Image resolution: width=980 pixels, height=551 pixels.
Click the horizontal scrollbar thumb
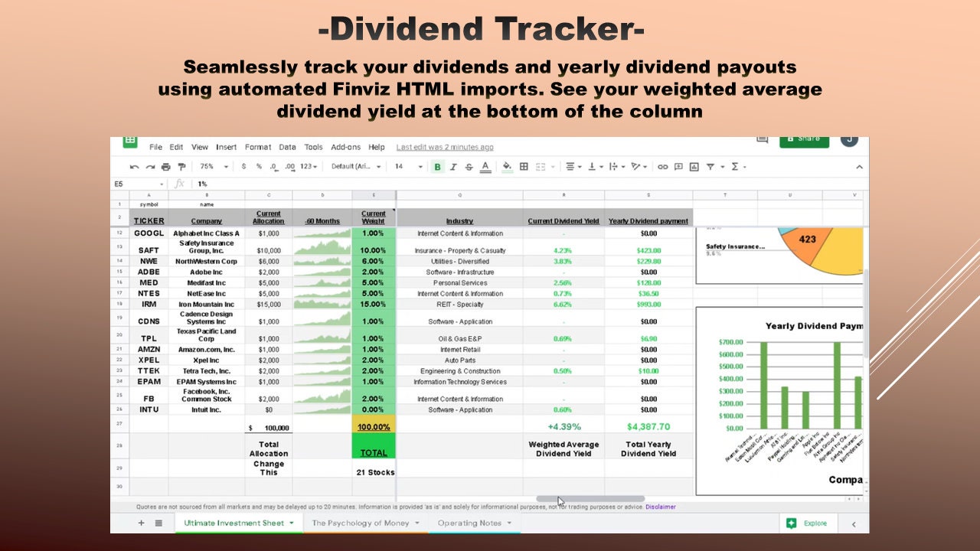pos(590,499)
